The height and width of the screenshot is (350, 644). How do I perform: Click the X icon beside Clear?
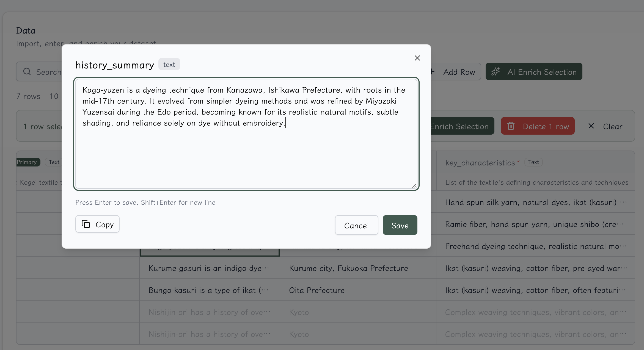[591, 126]
